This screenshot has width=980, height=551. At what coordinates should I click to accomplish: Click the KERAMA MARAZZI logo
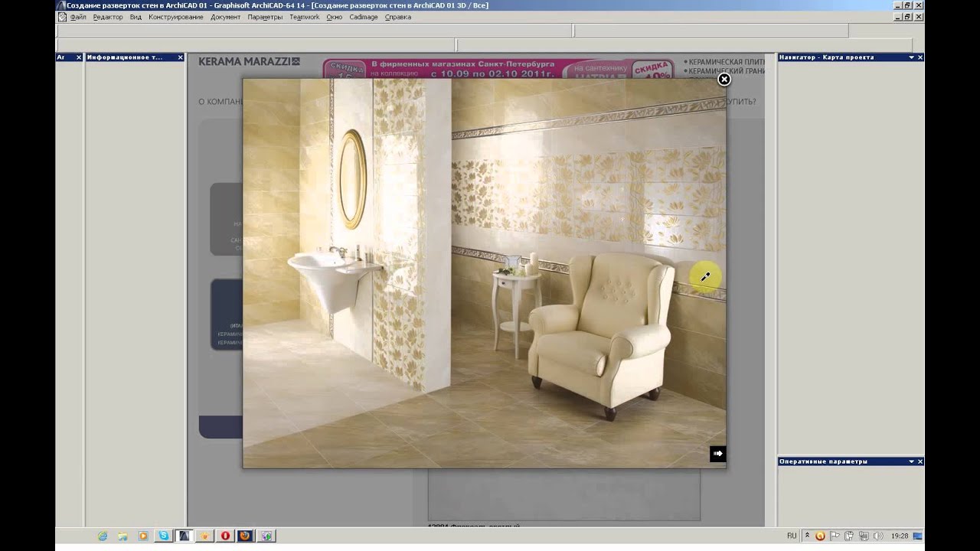(x=249, y=61)
